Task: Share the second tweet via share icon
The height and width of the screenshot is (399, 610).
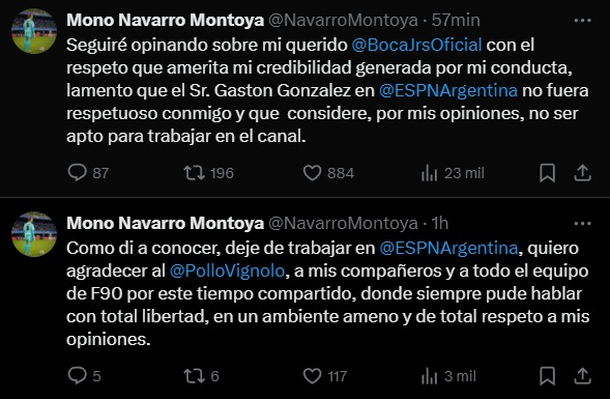Action: point(582,376)
